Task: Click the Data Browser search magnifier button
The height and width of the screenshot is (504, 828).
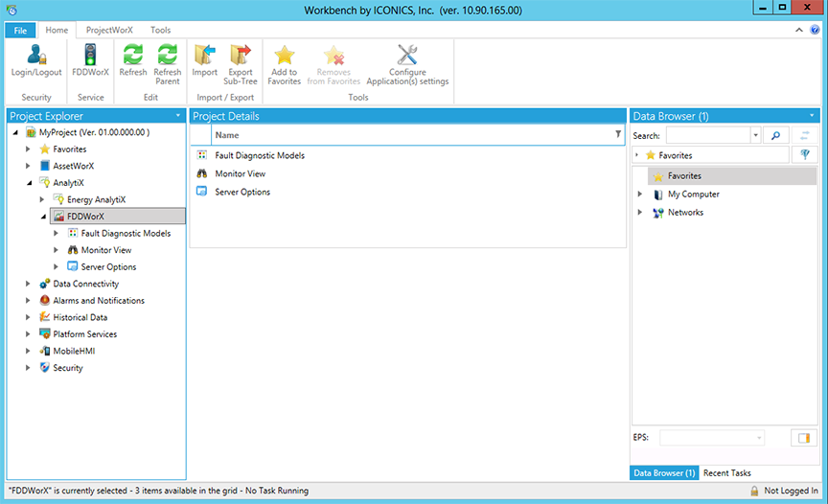Action: pos(775,136)
